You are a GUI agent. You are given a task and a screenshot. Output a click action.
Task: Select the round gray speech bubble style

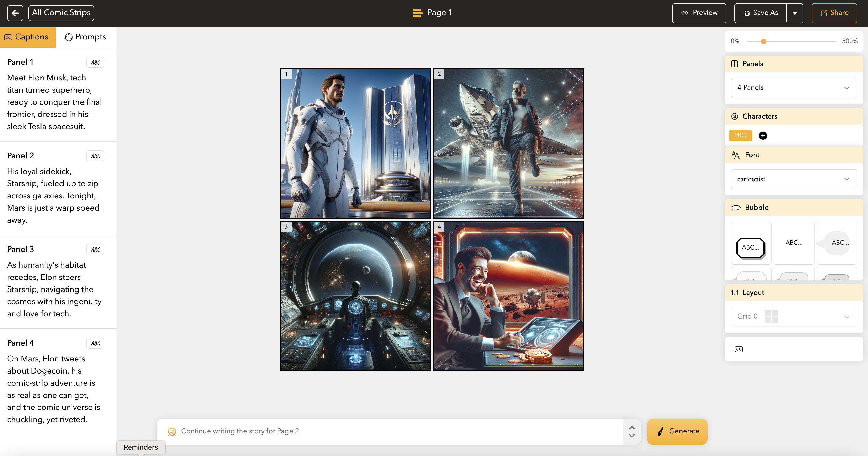click(837, 243)
